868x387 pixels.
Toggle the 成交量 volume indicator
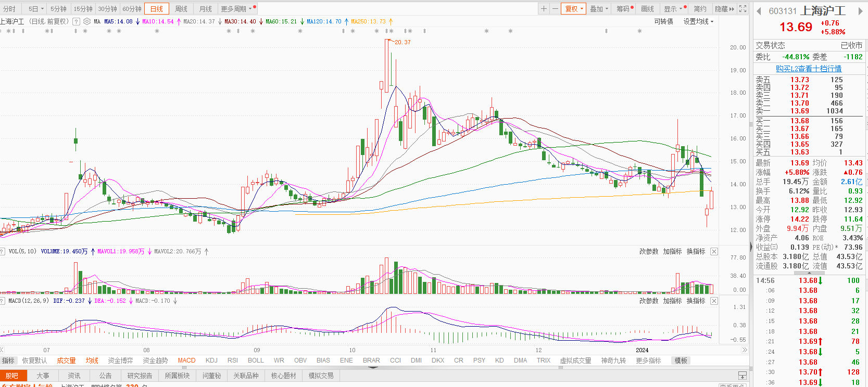(66, 360)
